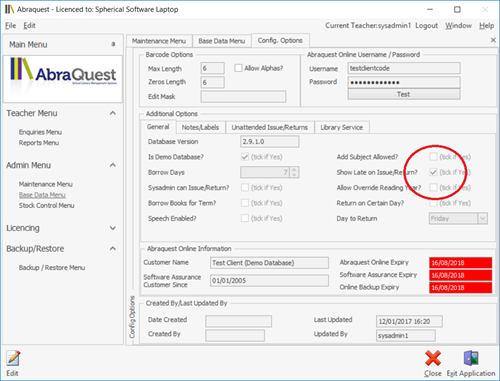Expand the Licencing section
The height and width of the screenshot is (381, 500).
(x=113, y=228)
